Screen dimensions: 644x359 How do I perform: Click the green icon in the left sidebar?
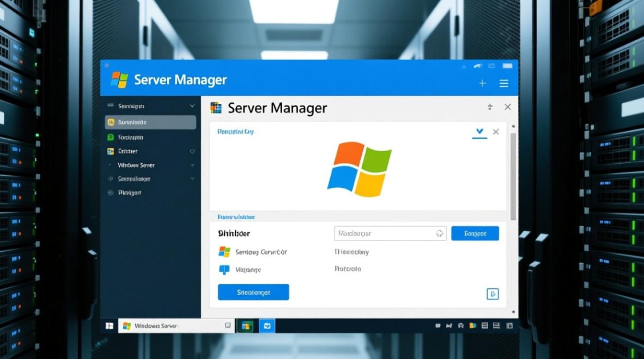pos(110,137)
